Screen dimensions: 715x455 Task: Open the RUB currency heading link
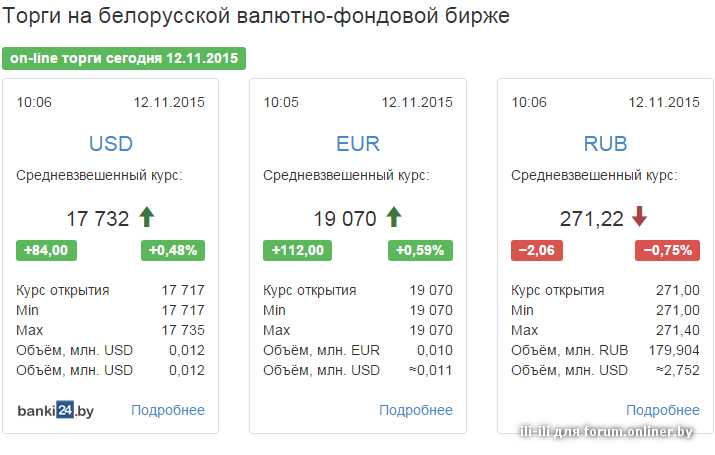coord(606,144)
